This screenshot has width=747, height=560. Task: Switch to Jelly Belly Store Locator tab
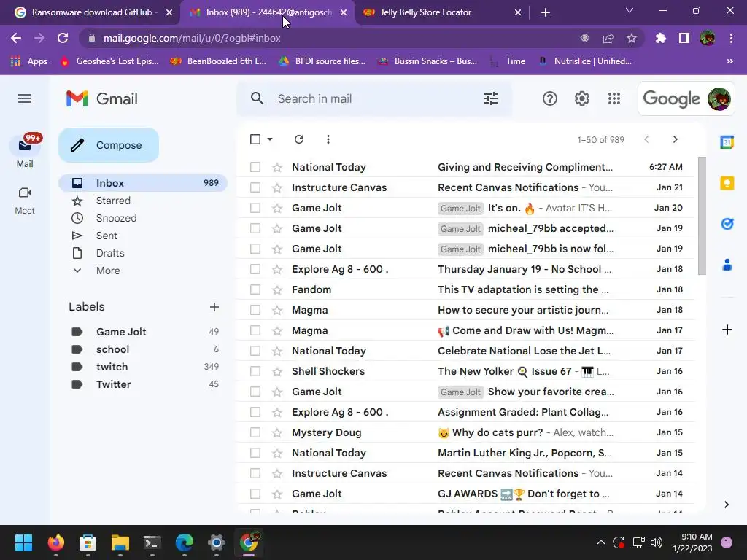point(441,12)
